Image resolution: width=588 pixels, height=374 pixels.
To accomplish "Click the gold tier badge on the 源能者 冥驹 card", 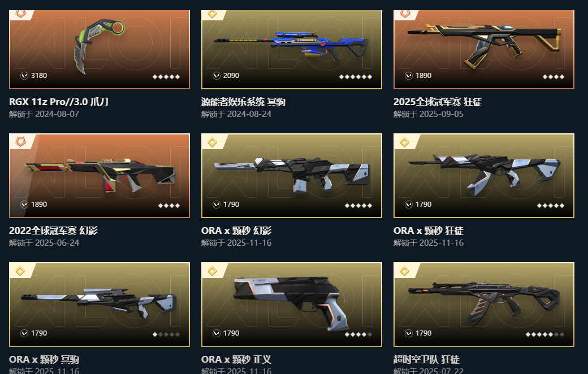I will point(212,14).
